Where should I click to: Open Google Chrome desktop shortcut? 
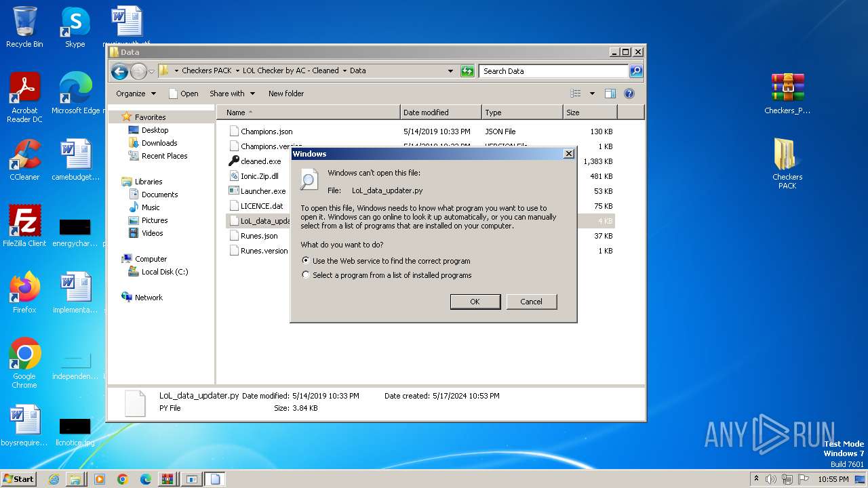coord(24,363)
